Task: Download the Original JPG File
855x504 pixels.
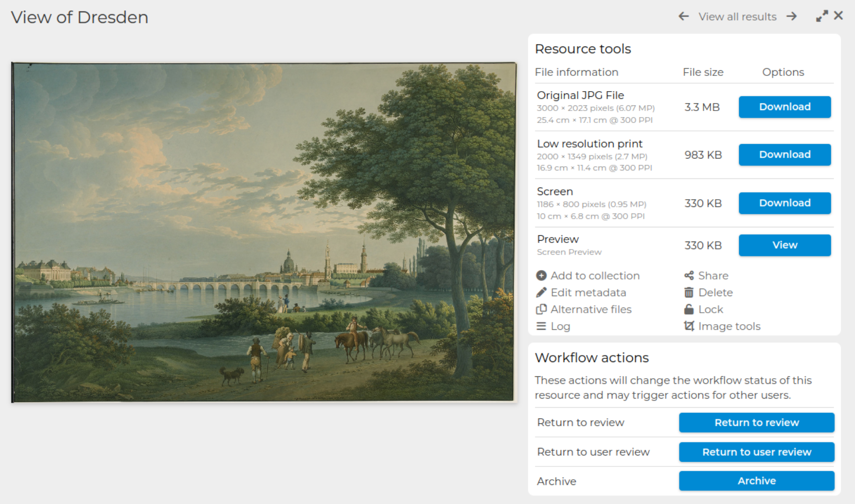Action: (785, 107)
